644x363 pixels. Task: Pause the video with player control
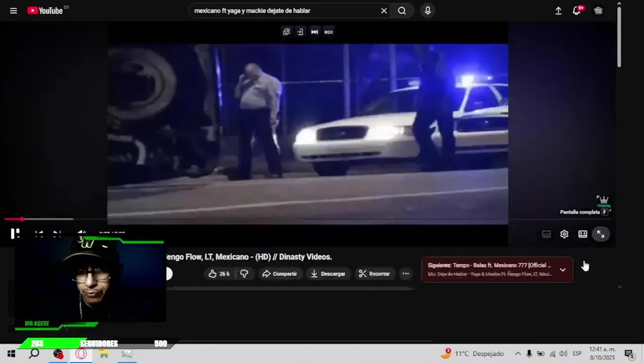tap(15, 233)
